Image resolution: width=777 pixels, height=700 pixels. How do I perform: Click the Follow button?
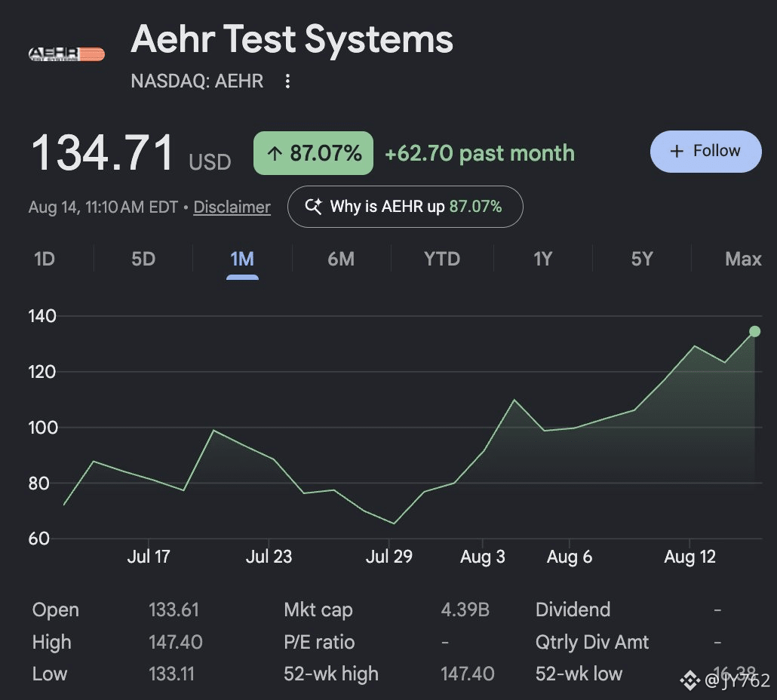(705, 152)
